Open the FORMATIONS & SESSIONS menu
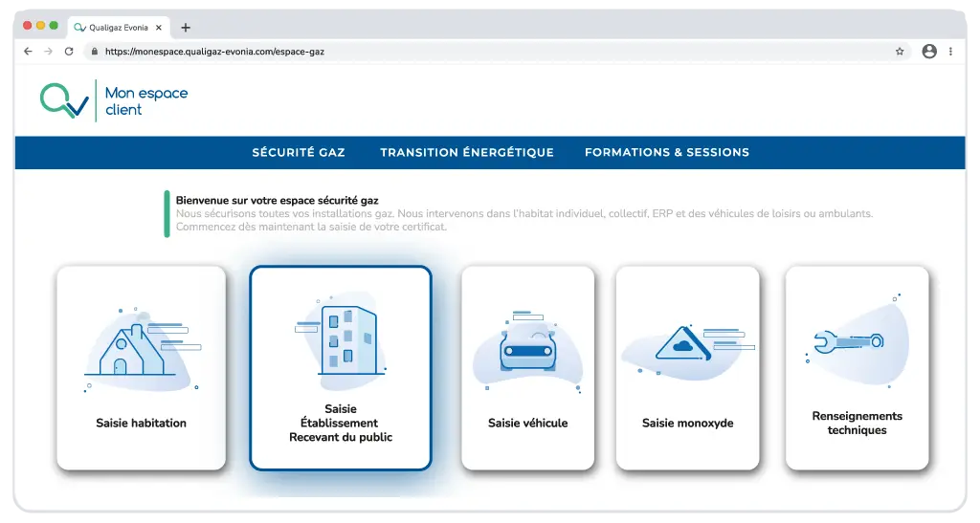The width and height of the screenshot is (980, 523). 667,152
